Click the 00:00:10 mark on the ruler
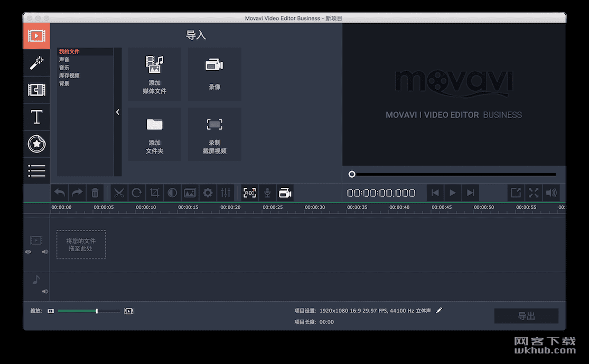This screenshot has height=364, width=589. pyautogui.click(x=146, y=207)
